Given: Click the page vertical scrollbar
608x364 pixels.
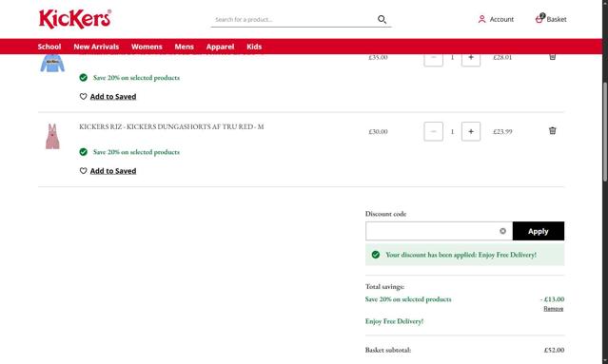Looking at the screenshot, I should coord(605,132).
